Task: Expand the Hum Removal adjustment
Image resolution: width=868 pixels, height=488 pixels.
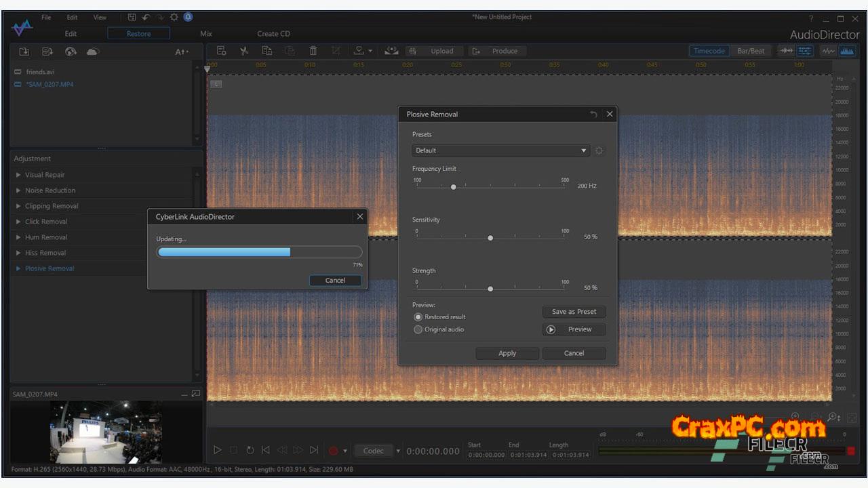Action: coord(46,237)
